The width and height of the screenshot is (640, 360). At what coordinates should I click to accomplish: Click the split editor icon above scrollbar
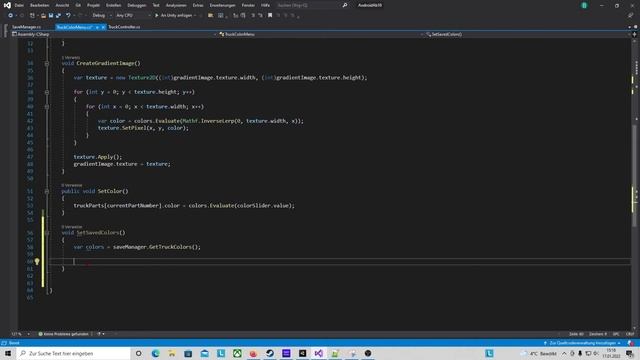[634, 34]
